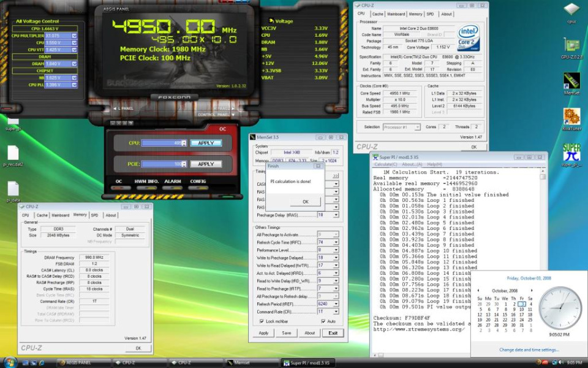
Task: Confirm PI calculation is done dialog with OK
Action: pos(305,202)
